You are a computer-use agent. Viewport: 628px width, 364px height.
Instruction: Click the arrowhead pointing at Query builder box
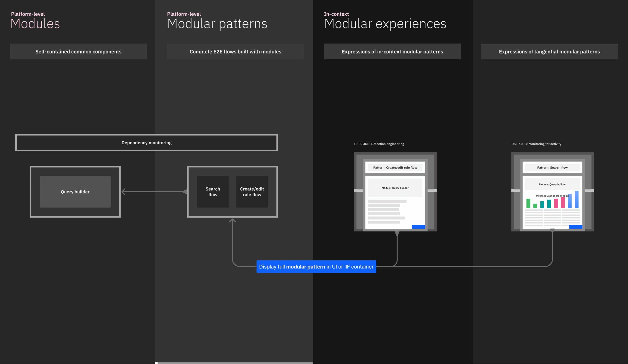pyautogui.click(x=124, y=192)
